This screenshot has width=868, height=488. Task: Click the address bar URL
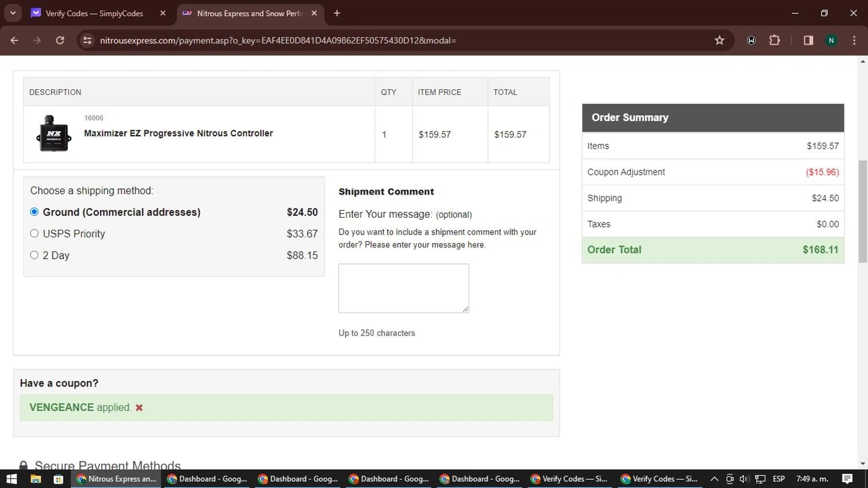click(278, 40)
